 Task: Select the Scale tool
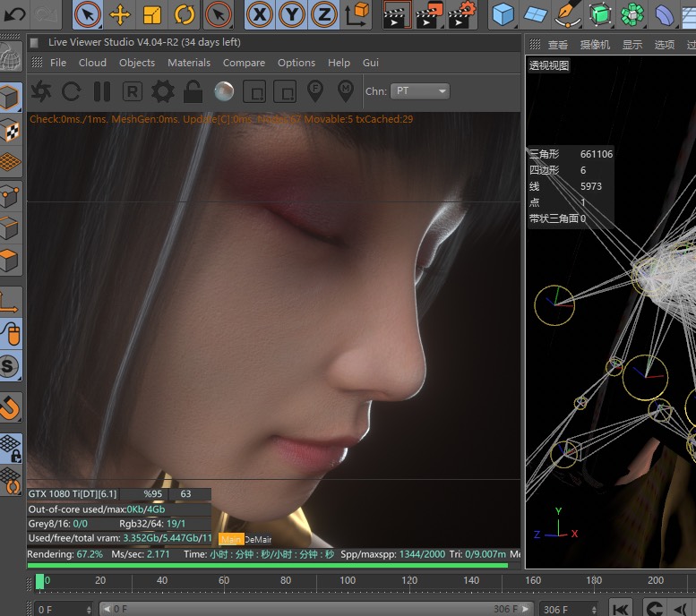[151, 14]
